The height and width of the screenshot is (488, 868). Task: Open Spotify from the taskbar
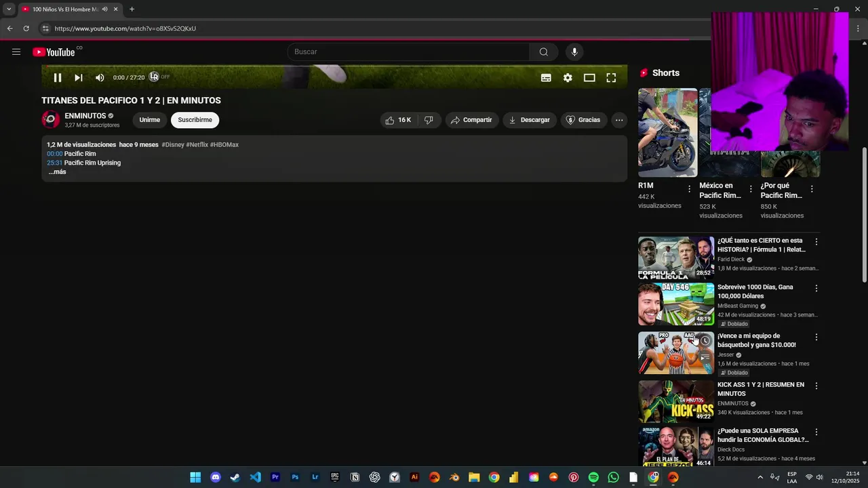pyautogui.click(x=593, y=477)
